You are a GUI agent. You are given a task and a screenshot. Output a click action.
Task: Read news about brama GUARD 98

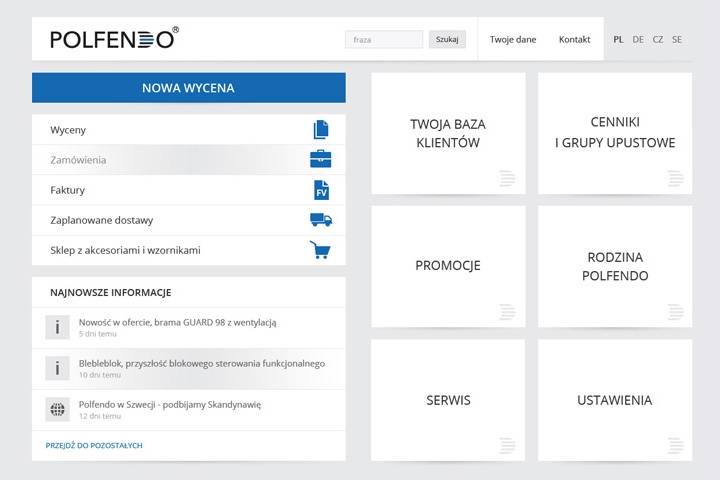click(189, 328)
